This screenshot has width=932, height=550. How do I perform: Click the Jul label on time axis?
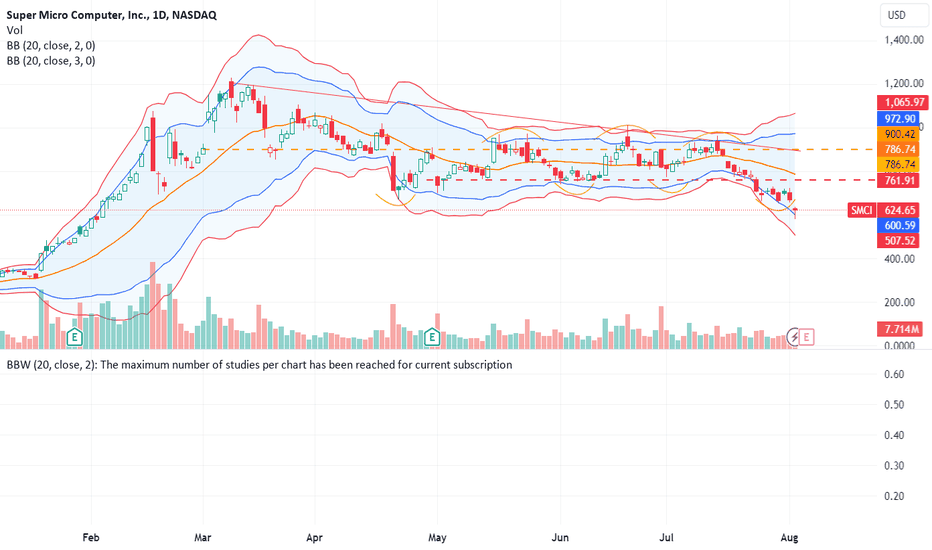click(666, 538)
